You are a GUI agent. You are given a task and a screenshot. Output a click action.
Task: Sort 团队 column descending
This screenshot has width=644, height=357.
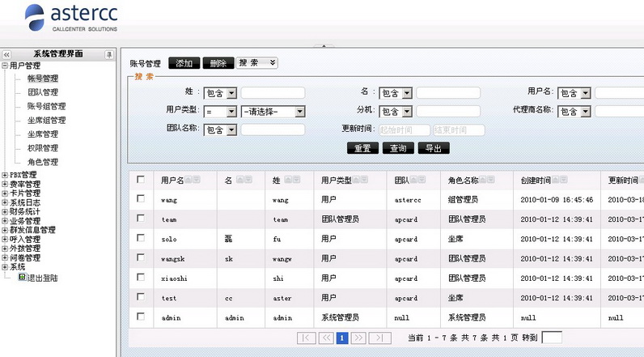pyautogui.click(x=422, y=180)
